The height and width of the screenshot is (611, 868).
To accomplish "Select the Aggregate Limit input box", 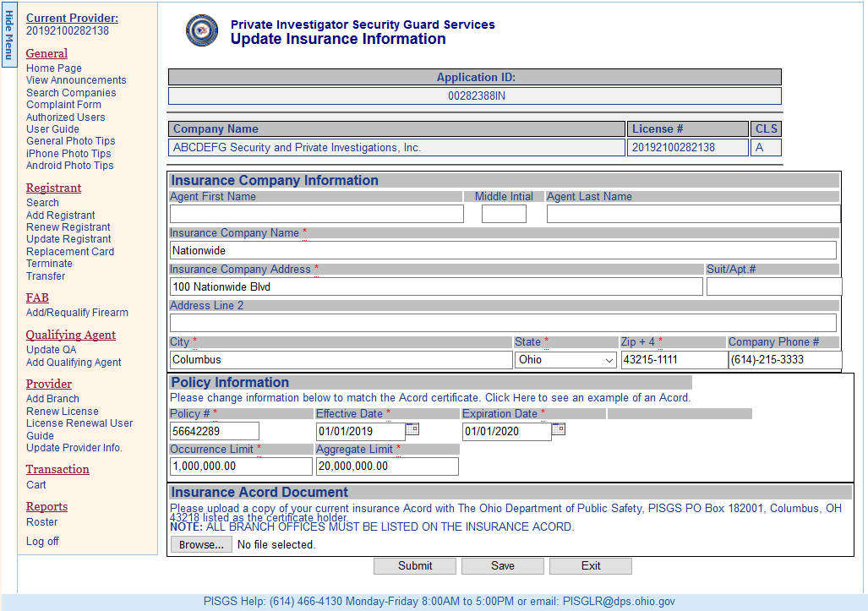I will tap(387, 466).
